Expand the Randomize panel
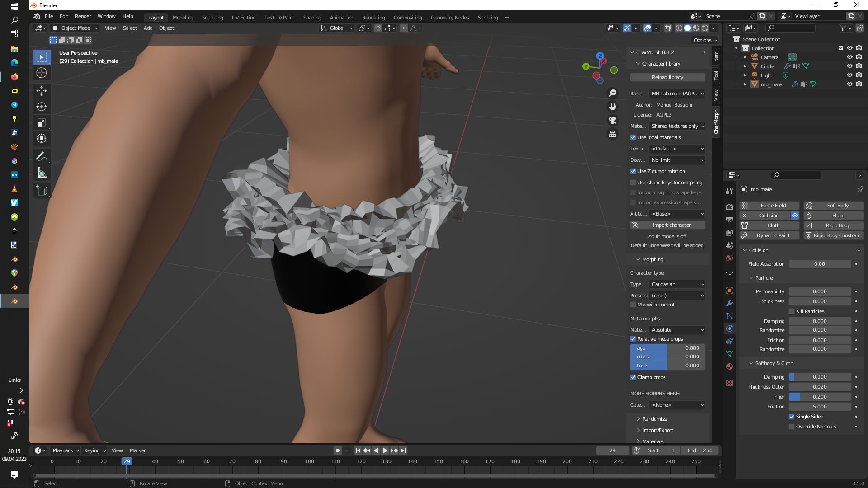The image size is (868, 488). pyautogui.click(x=654, y=419)
